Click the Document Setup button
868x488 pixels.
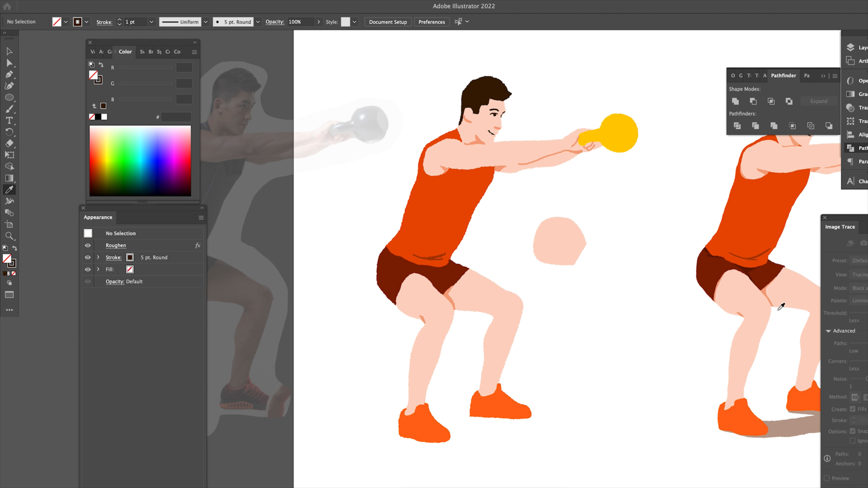[x=388, y=22]
